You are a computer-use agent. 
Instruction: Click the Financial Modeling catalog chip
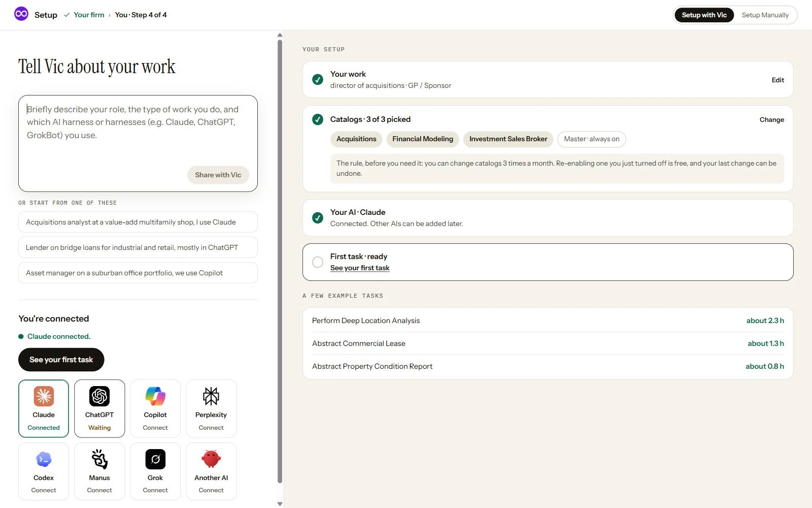click(423, 139)
